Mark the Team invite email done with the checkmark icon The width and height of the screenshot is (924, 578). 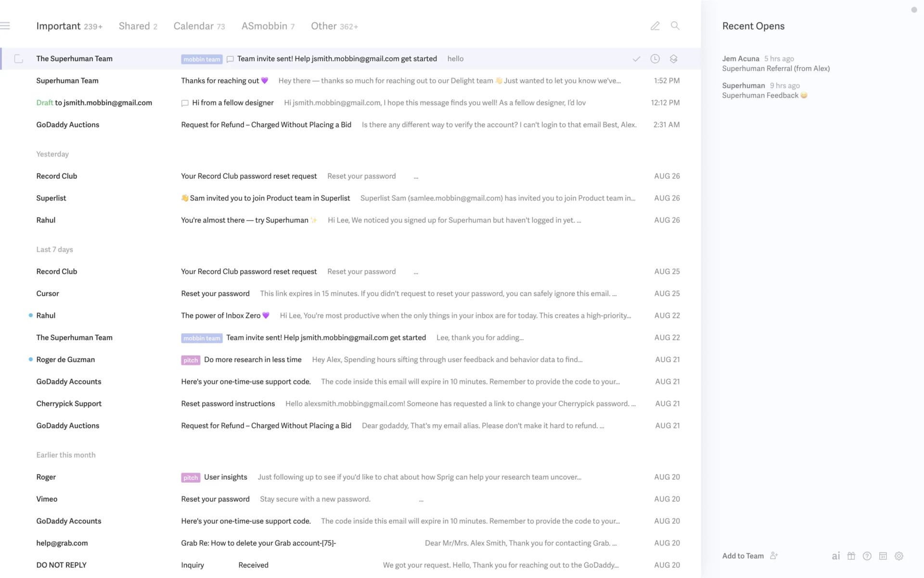(636, 59)
